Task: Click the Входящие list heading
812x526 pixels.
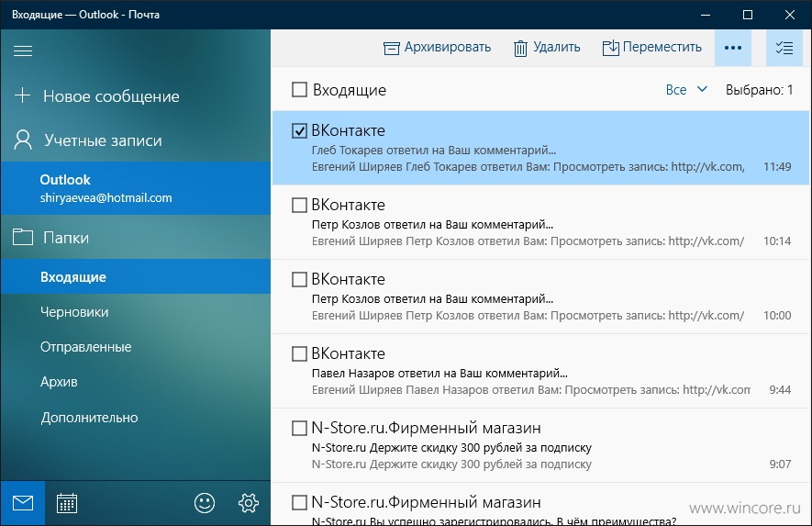Action: [350, 90]
